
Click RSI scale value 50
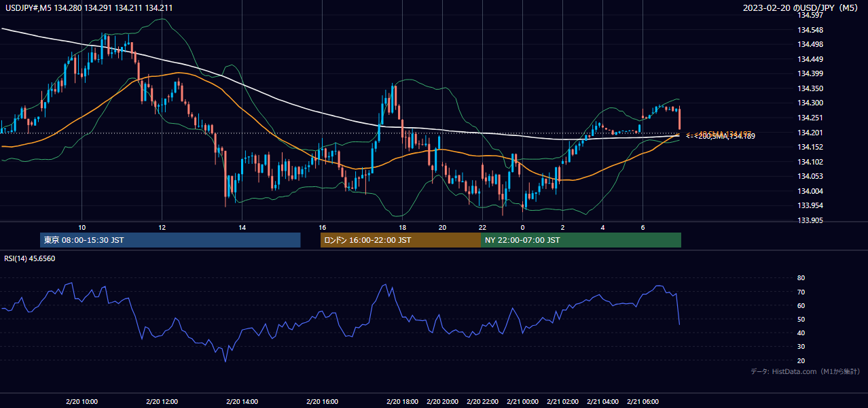801,319
